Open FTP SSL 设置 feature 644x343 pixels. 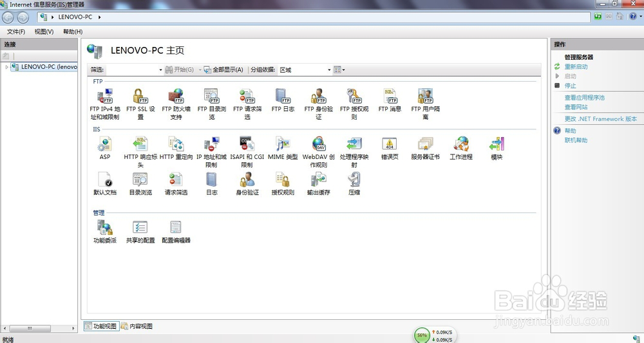[x=140, y=104]
